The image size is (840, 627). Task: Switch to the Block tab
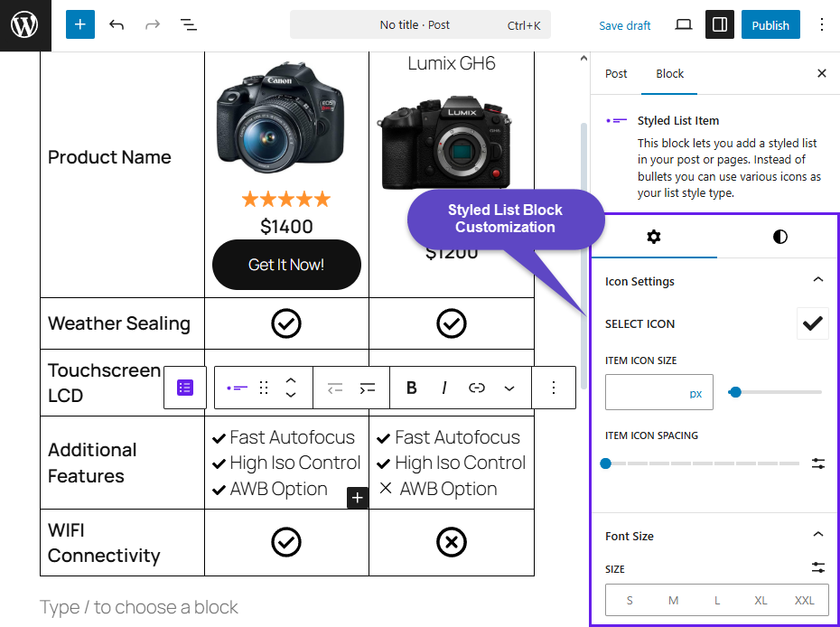[669, 73]
